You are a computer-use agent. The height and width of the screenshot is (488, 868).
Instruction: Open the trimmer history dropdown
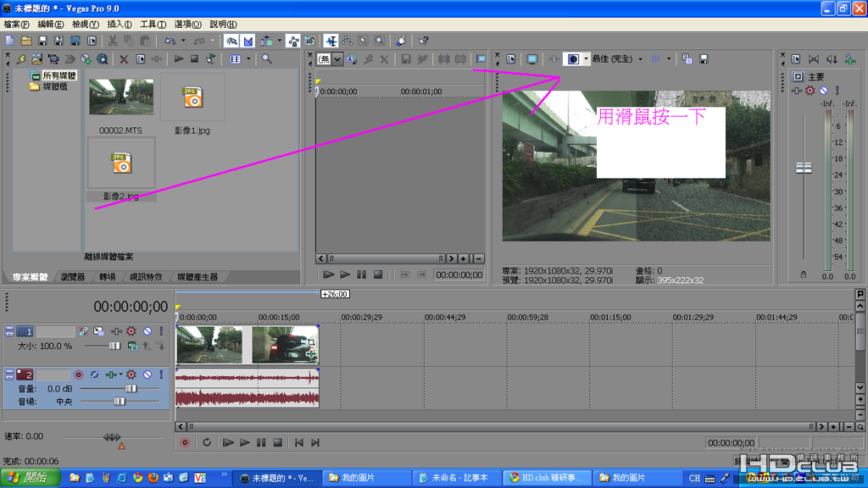coord(337,59)
